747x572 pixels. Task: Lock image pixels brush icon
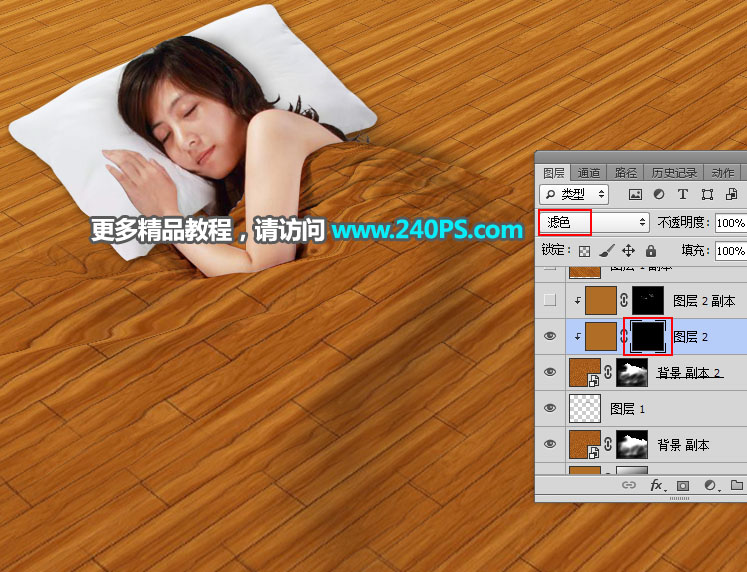coord(606,251)
